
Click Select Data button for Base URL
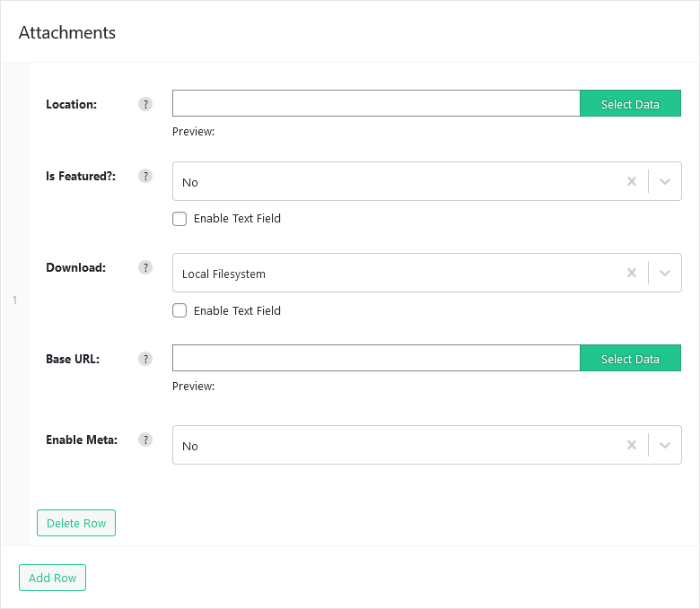pos(630,358)
